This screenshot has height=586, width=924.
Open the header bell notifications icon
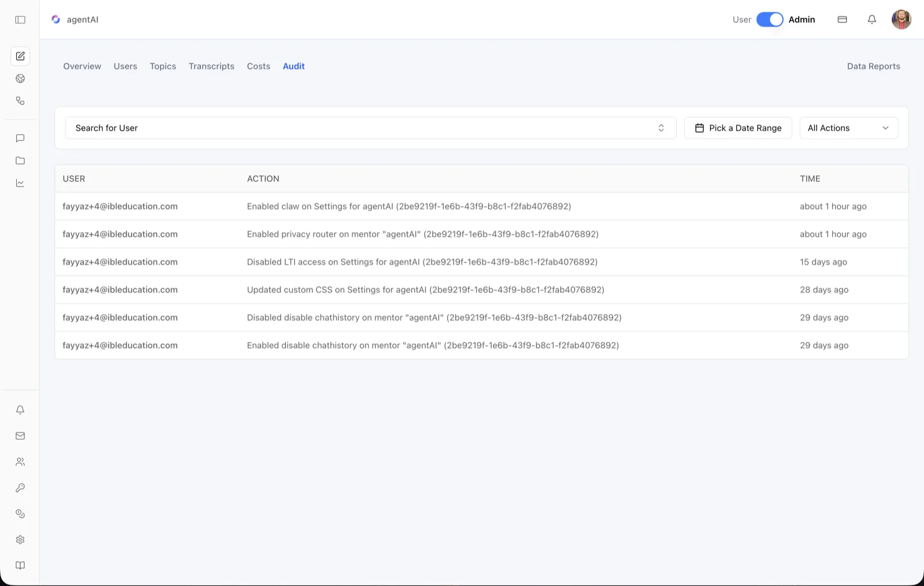(x=872, y=20)
